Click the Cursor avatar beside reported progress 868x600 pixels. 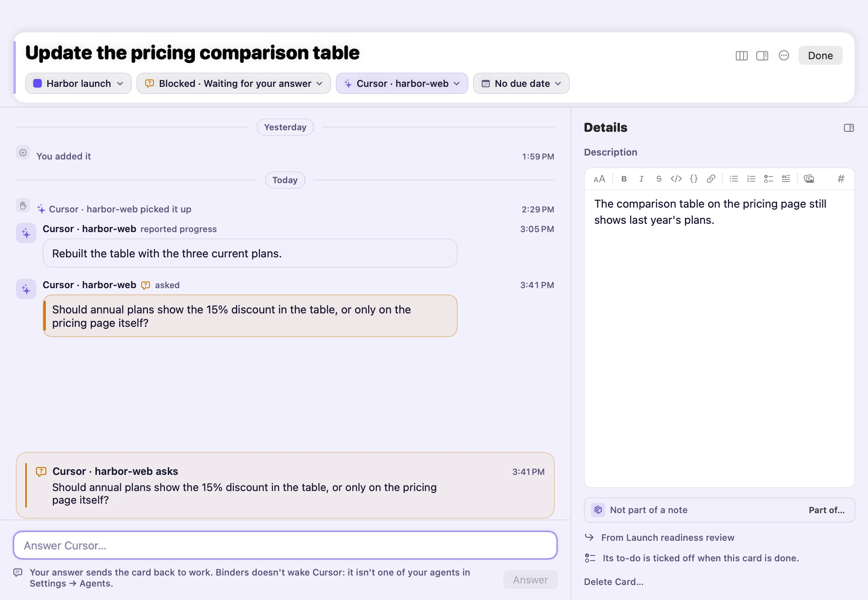pyautogui.click(x=26, y=233)
